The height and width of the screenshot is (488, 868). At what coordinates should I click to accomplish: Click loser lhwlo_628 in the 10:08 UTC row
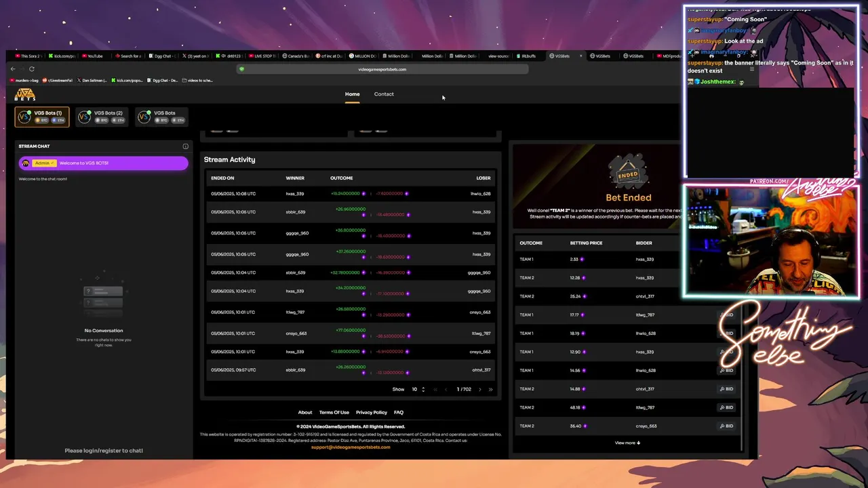[480, 194]
